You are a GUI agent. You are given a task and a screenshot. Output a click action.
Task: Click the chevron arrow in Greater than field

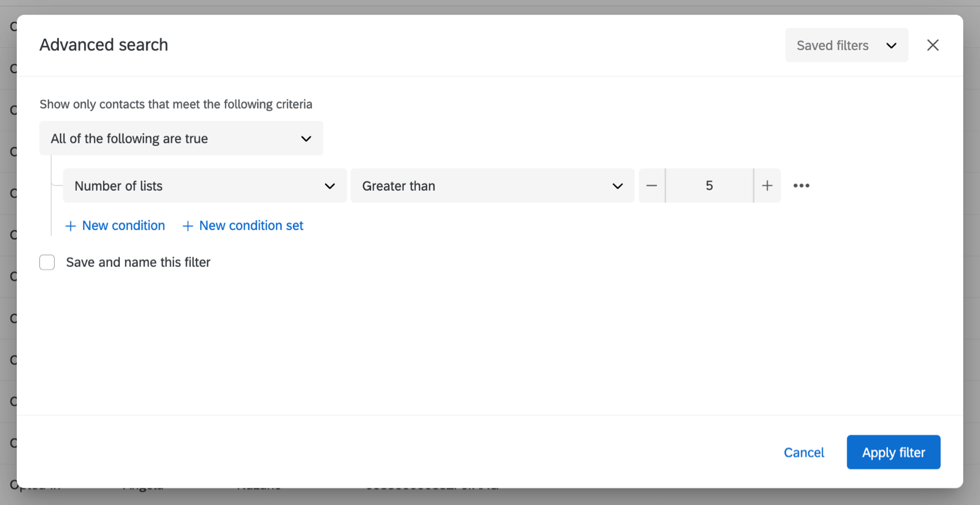pyautogui.click(x=617, y=186)
